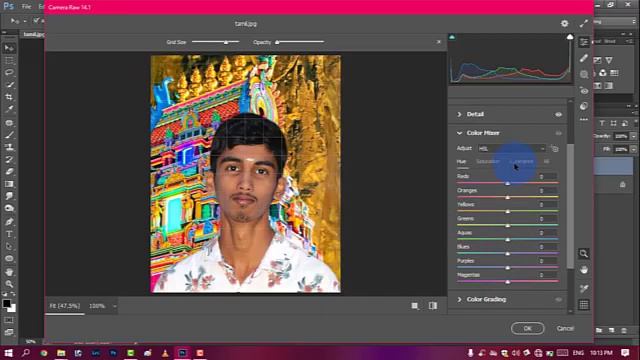Open File Explorer from taskbar
The width and height of the screenshot is (640, 360).
tap(61, 353)
